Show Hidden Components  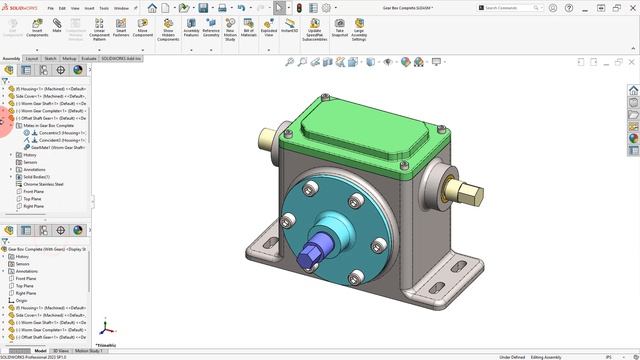168,29
